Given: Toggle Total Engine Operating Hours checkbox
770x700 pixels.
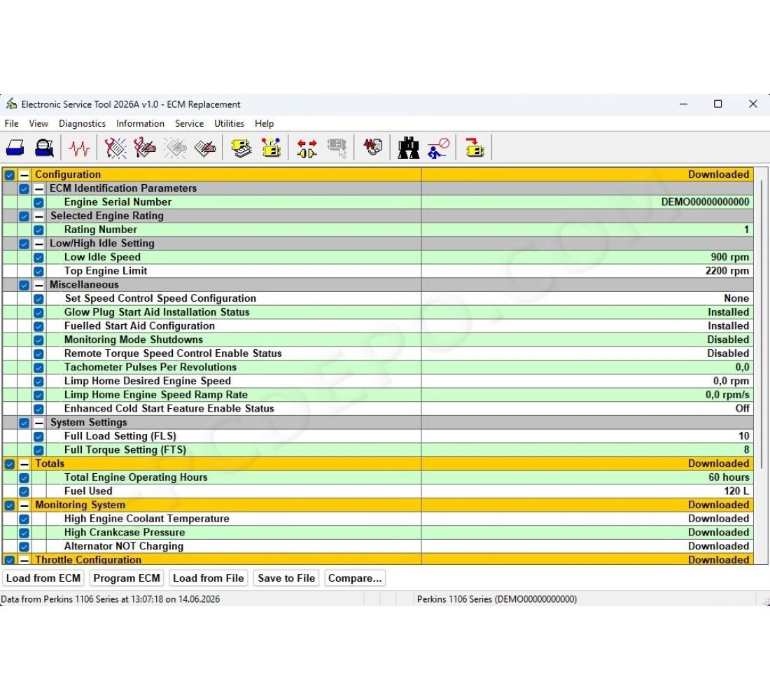Looking at the screenshot, I should [24, 477].
